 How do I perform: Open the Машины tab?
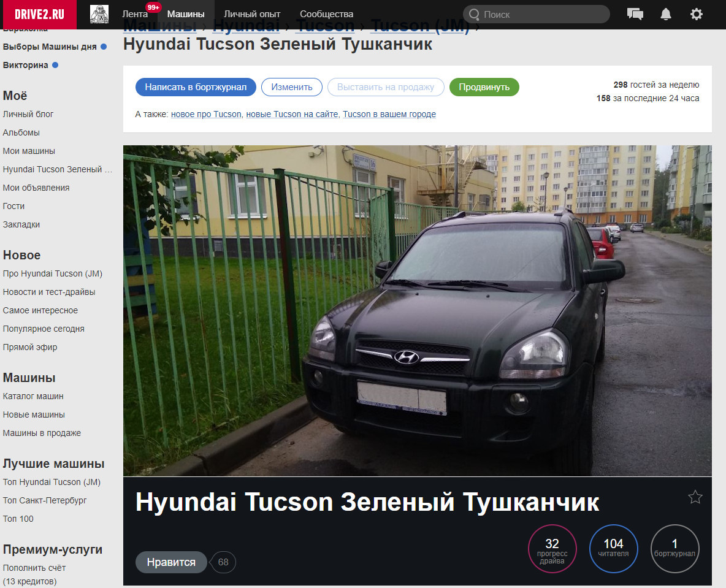(186, 14)
